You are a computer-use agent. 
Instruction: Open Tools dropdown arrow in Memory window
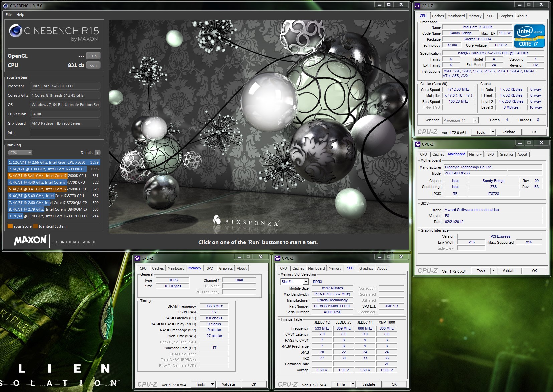point(212,384)
